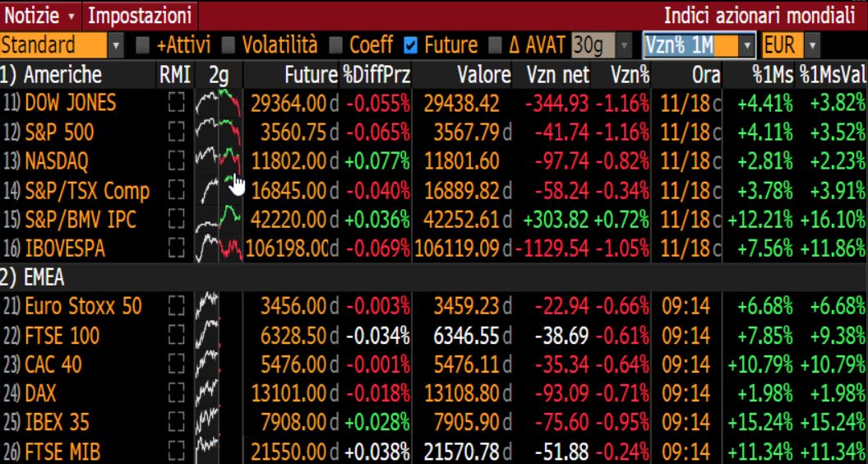Open the S&P/TSX Comp index row
The width and height of the screenshot is (868, 464).
coord(434,191)
